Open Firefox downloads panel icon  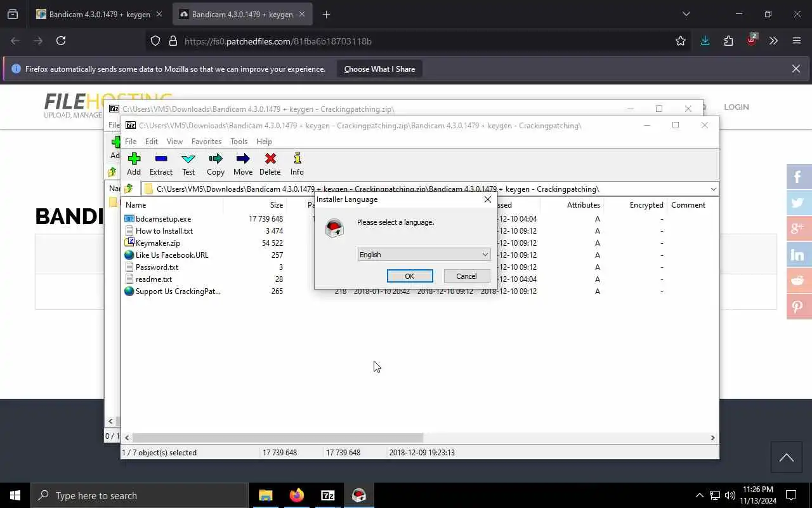705,41
